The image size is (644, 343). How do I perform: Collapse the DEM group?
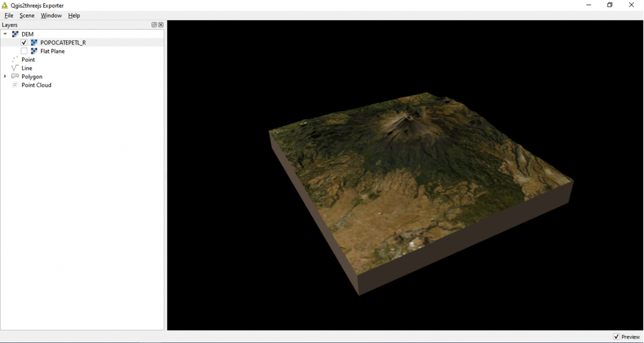click(5, 34)
